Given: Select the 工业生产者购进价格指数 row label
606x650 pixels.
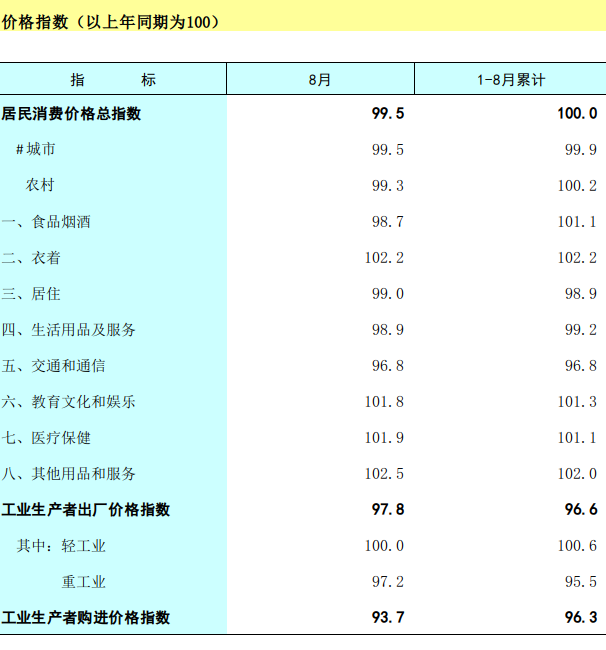Looking at the screenshot, I should click(x=86, y=618).
